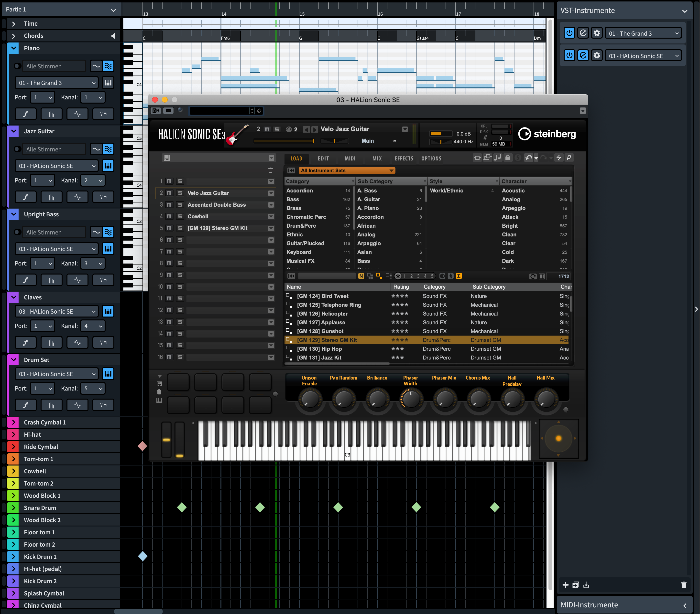Click the speaker icon on Chords track
The image size is (700, 614).
(113, 36)
